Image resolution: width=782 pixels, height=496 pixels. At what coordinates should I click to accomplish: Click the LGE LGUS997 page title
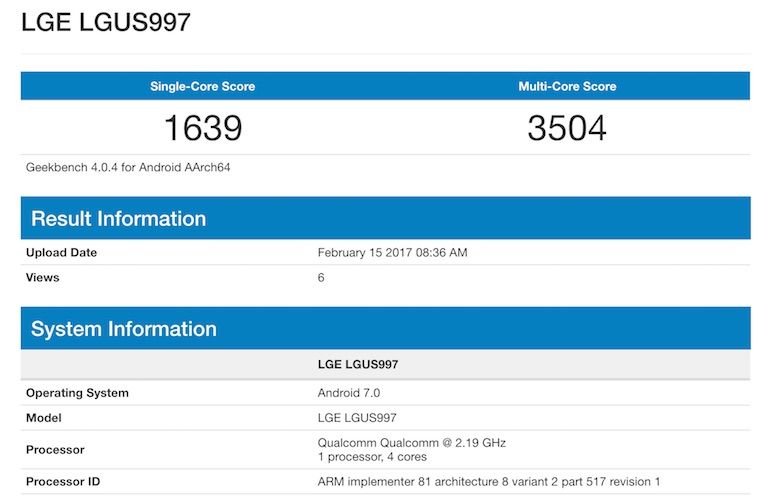tap(106, 22)
